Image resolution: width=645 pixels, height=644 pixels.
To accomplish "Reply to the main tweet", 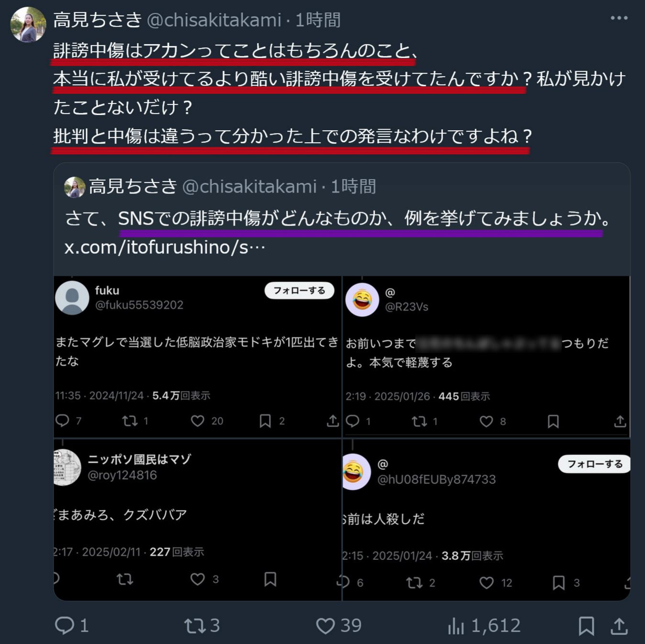I will (x=72, y=625).
